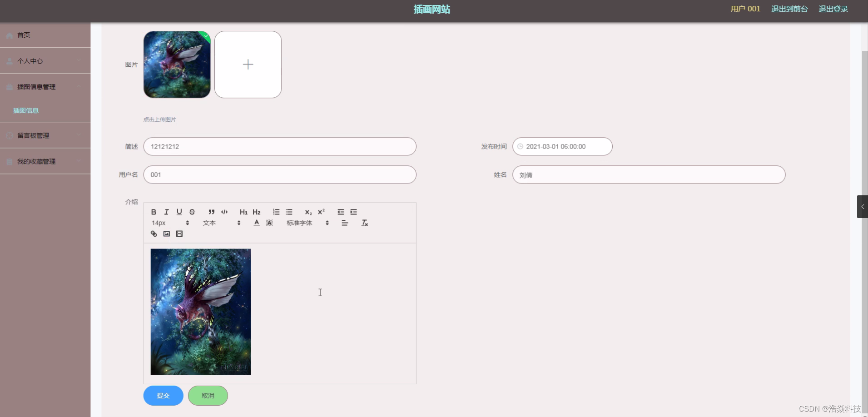Screen dimensions: 868x417
Task: Increase the text indent
Action: [x=353, y=212]
